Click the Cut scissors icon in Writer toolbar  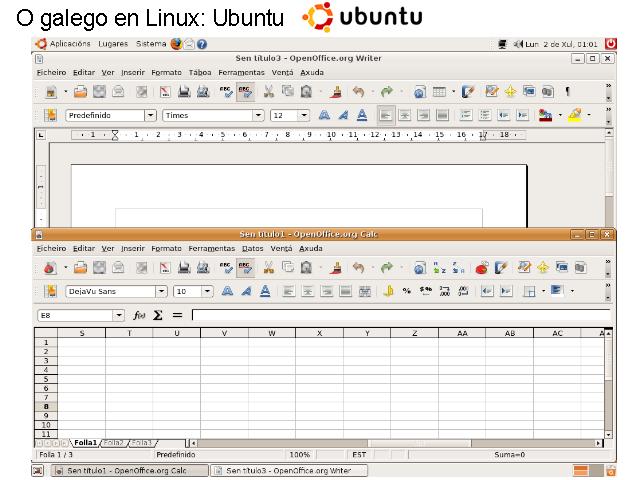click(x=269, y=91)
